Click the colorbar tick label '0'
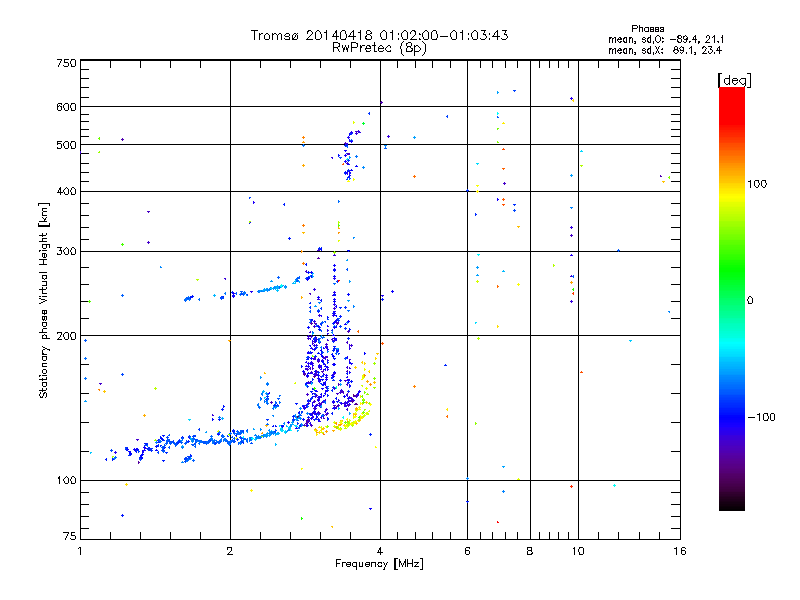This screenshot has width=800, height=600. [750, 301]
